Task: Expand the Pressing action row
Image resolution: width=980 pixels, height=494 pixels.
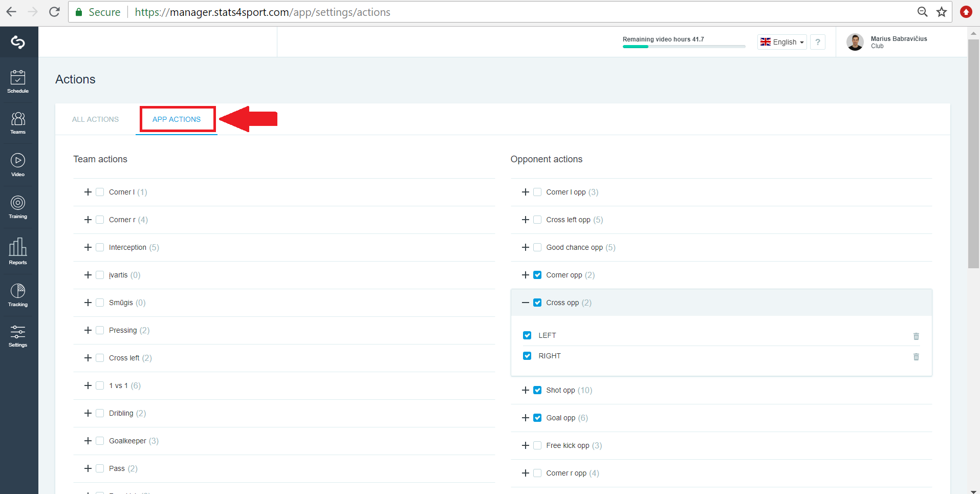Action: (88, 330)
